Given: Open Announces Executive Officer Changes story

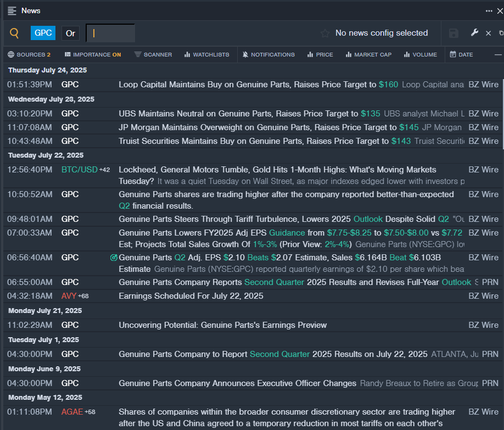Looking at the screenshot, I should coord(237,383).
